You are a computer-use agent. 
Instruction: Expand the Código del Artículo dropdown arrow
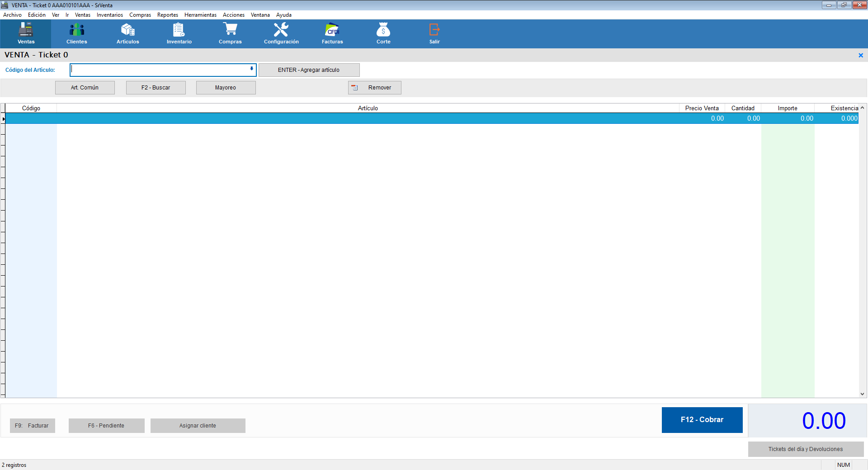coord(252,69)
